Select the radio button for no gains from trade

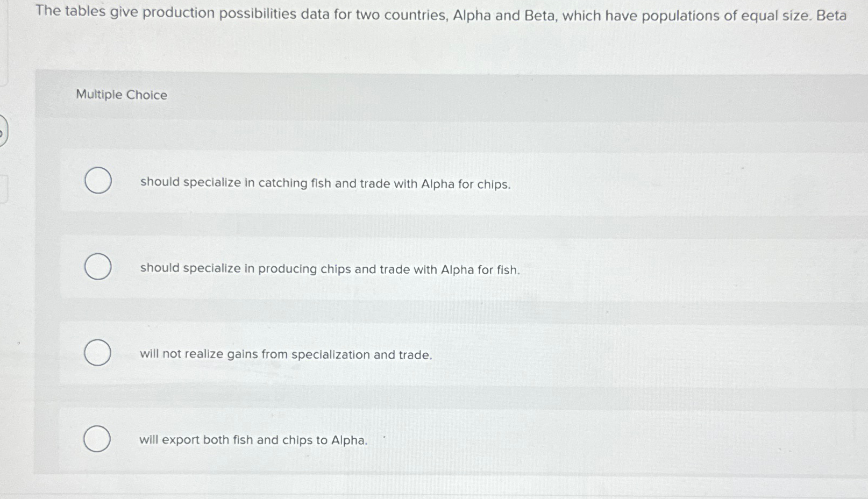[98, 353]
